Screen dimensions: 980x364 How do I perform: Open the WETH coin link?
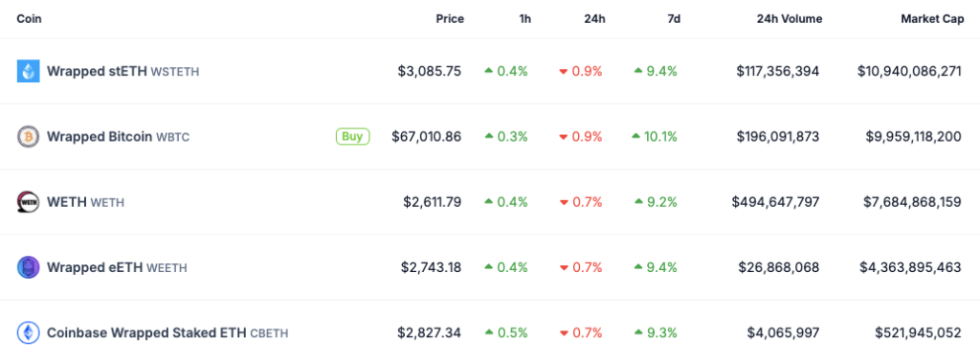pos(85,202)
